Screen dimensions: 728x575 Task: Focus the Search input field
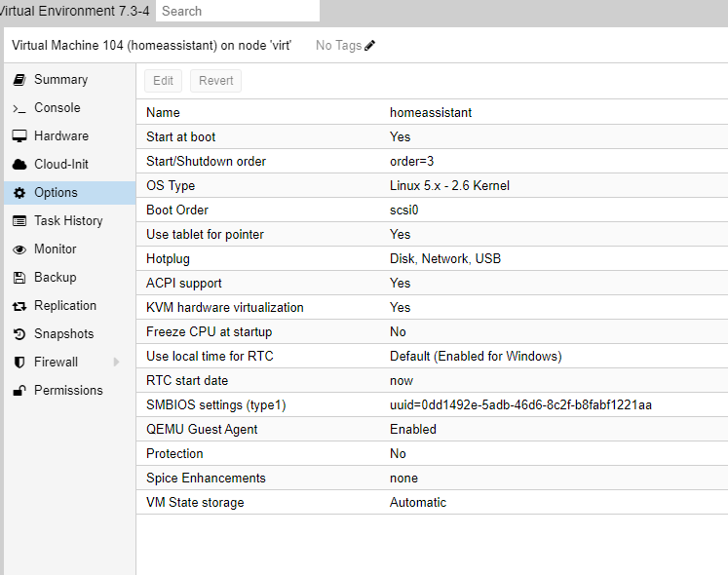coord(238,11)
